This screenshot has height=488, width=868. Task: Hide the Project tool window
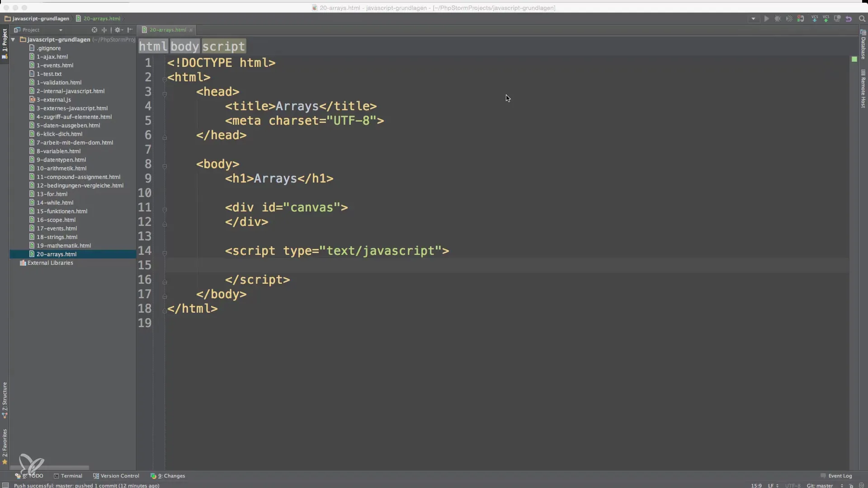[130, 30]
